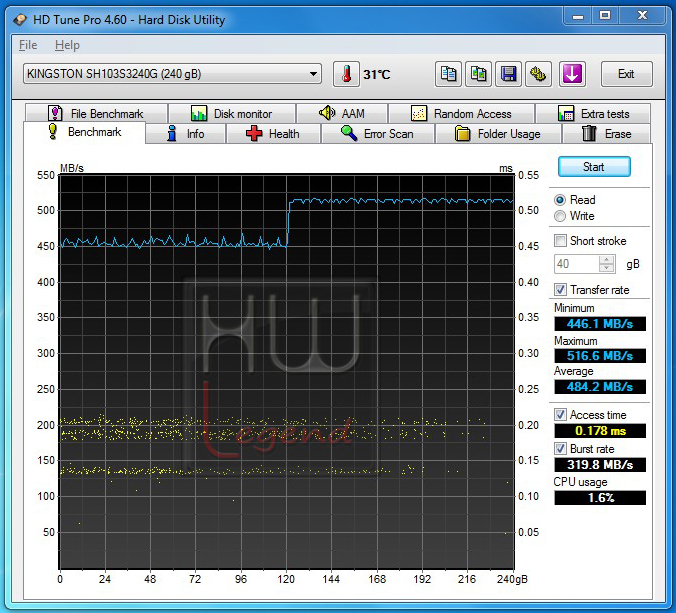Increase short stroke size with up arrow
This screenshot has height=613, width=676.
pos(607,260)
